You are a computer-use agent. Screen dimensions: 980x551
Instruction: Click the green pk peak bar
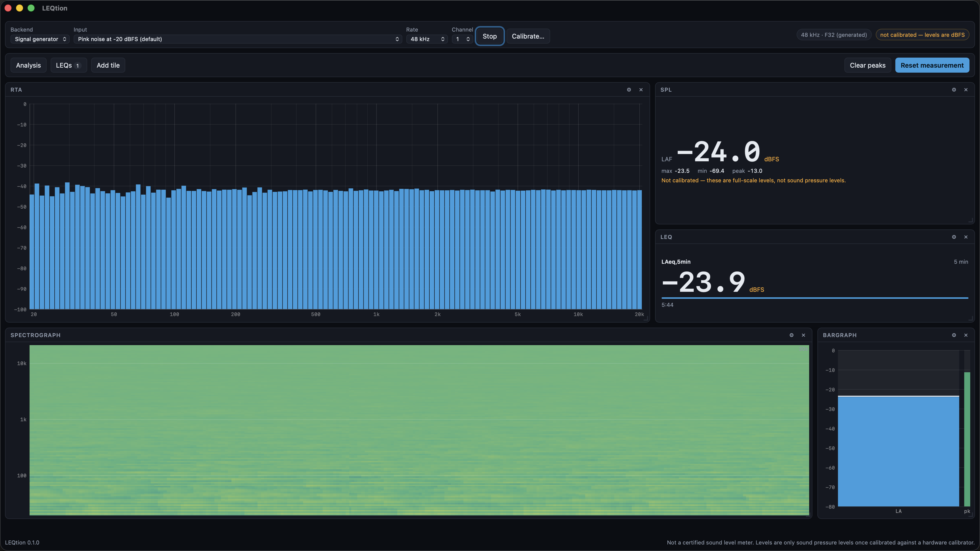point(967,439)
